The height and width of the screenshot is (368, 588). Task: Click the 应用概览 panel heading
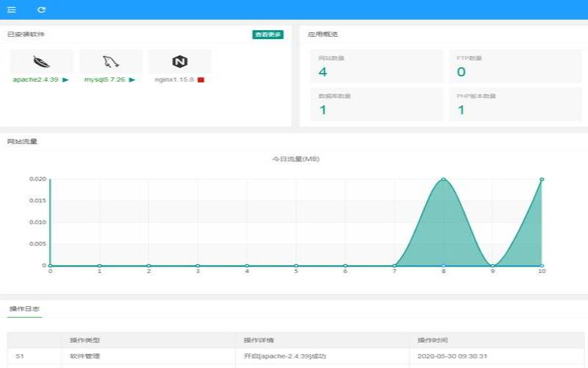click(x=323, y=34)
